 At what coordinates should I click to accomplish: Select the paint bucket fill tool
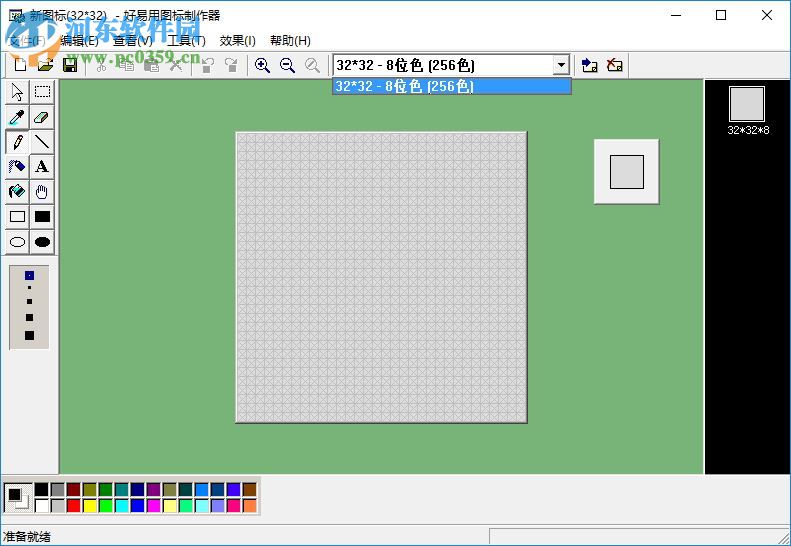[17, 192]
